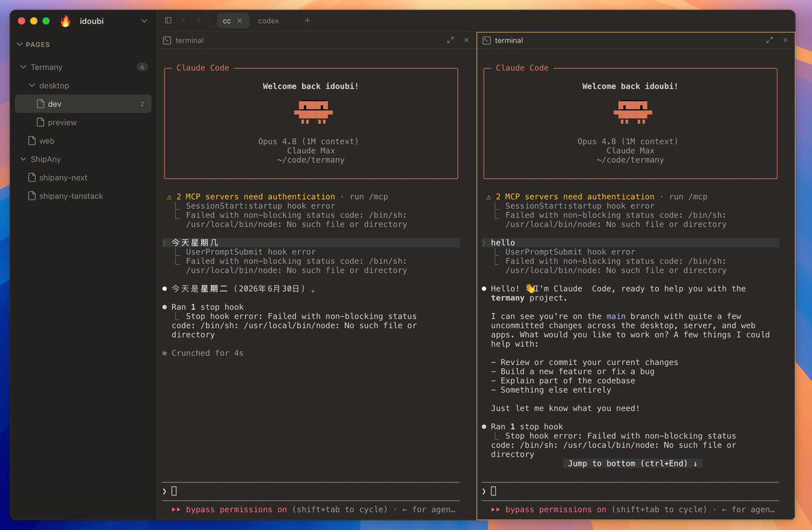The width and height of the screenshot is (812, 530).
Task: Click Jump to bottom button
Action: pyautogui.click(x=633, y=463)
